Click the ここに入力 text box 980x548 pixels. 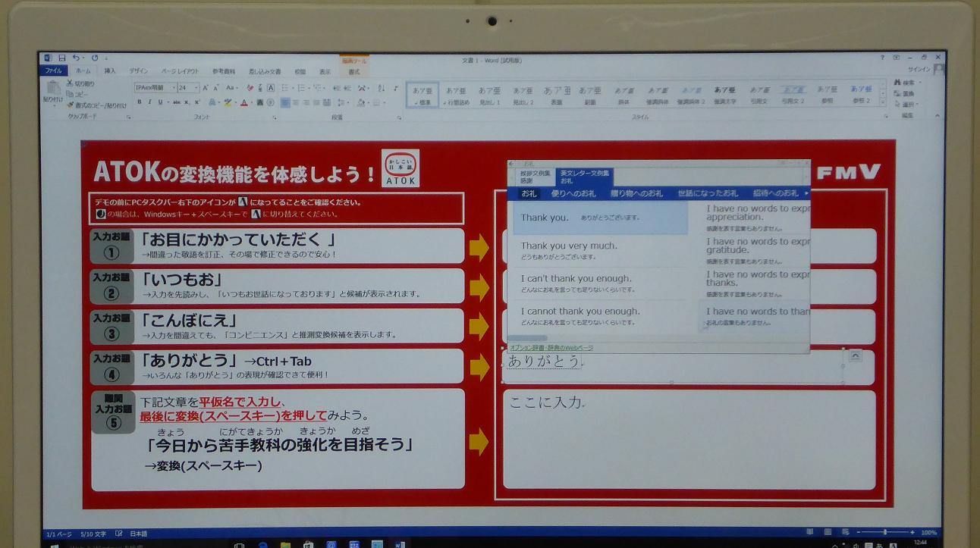[x=688, y=440]
